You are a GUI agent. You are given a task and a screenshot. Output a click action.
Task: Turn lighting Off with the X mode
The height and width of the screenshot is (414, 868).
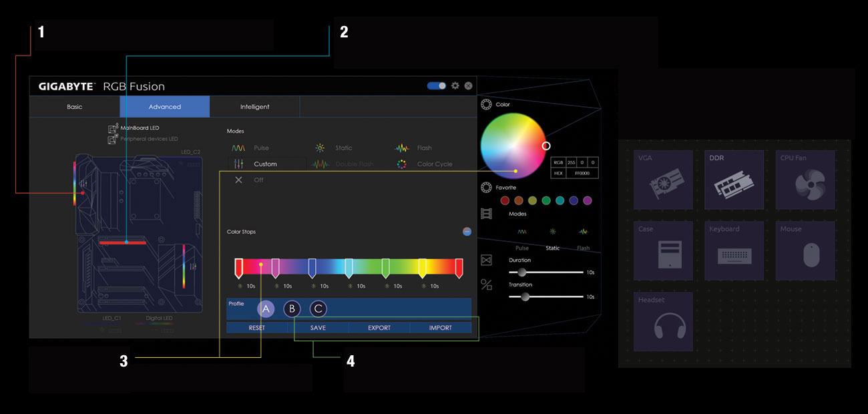[x=248, y=180]
